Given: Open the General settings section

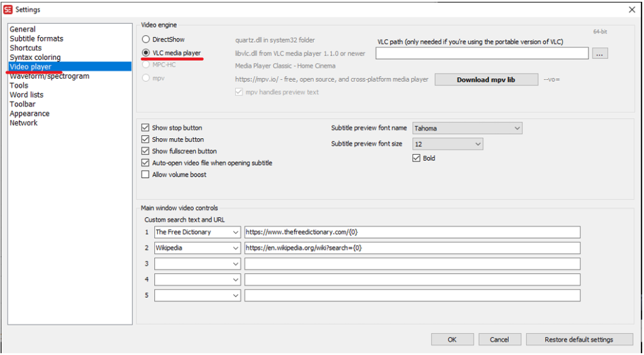Looking at the screenshot, I should (x=23, y=29).
